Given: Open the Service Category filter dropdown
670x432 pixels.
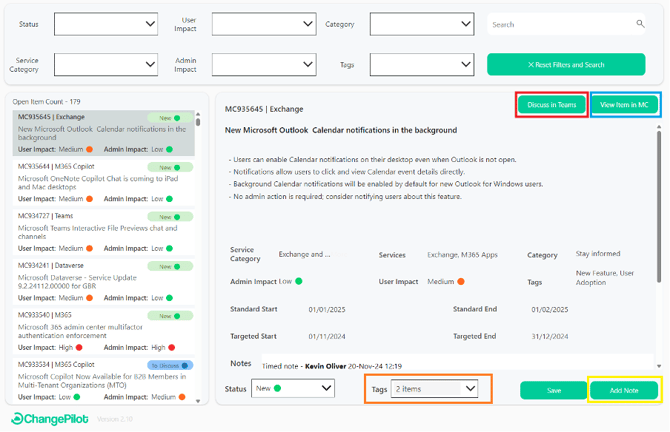Looking at the screenshot, I should pyautogui.click(x=106, y=65).
